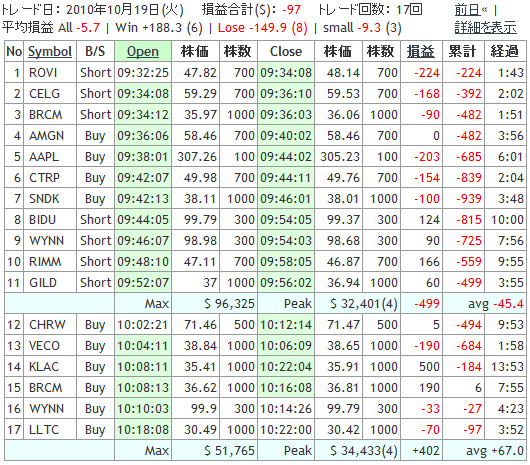
Task: Click trade date 2010年10月19日
Action: [112, 10]
